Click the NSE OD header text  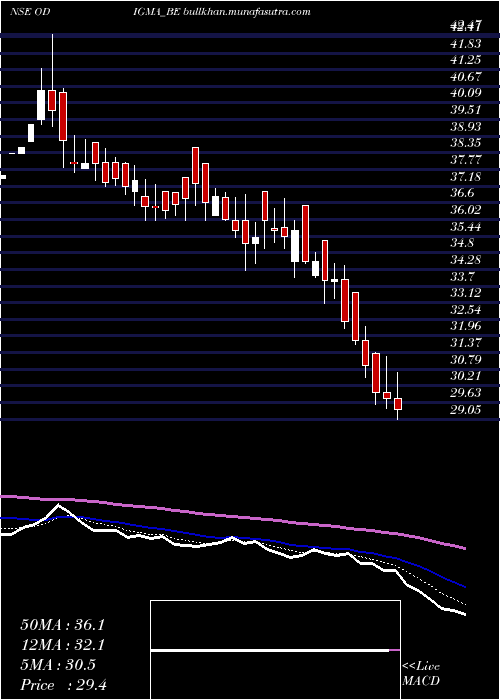tap(29, 12)
